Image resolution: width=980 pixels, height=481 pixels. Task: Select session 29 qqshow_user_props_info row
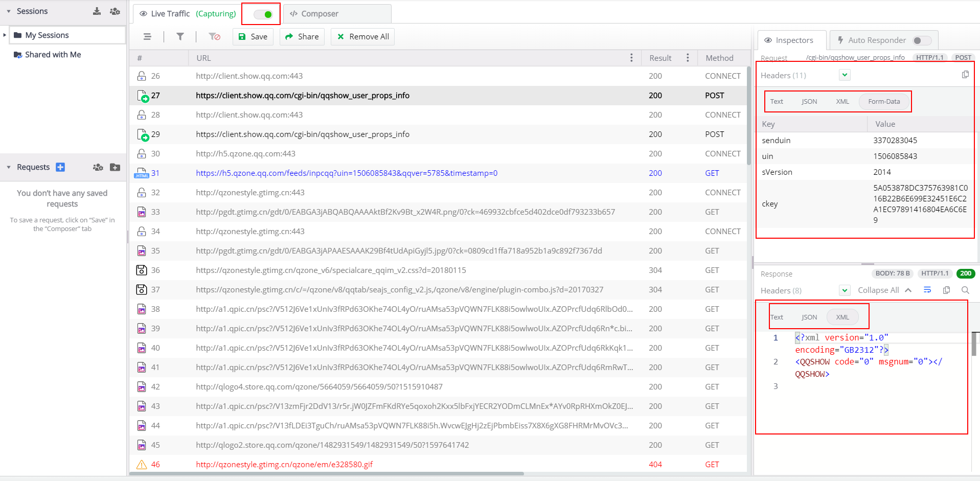pos(438,134)
